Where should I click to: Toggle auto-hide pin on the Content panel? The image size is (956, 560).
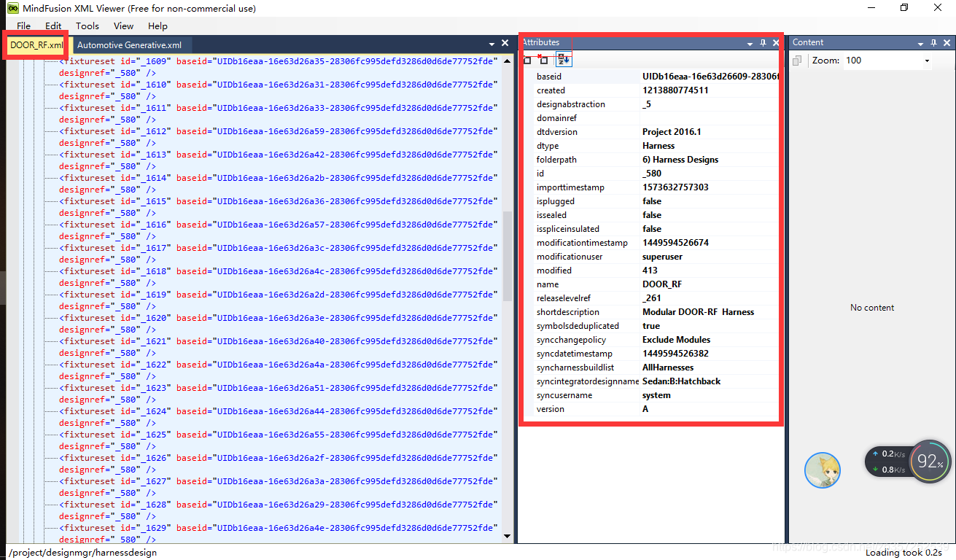933,42
